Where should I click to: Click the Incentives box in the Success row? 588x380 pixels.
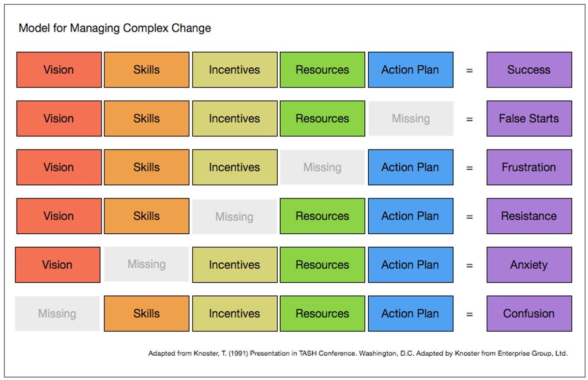[x=235, y=70]
